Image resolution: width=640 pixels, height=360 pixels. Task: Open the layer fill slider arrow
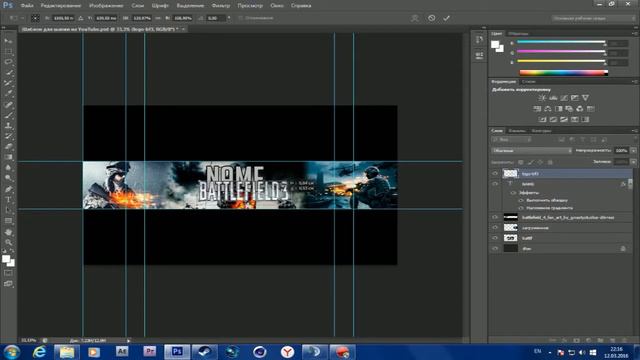coord(633,162)
